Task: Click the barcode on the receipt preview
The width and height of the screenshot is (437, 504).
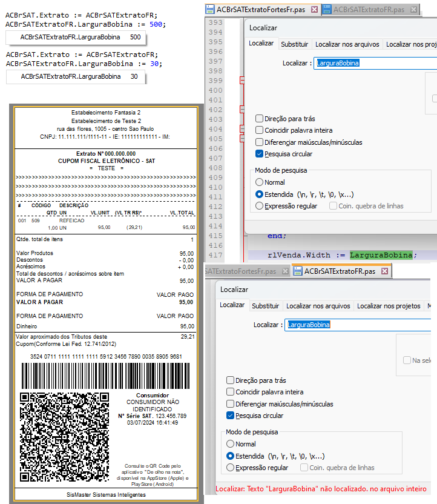Action: 106,376
